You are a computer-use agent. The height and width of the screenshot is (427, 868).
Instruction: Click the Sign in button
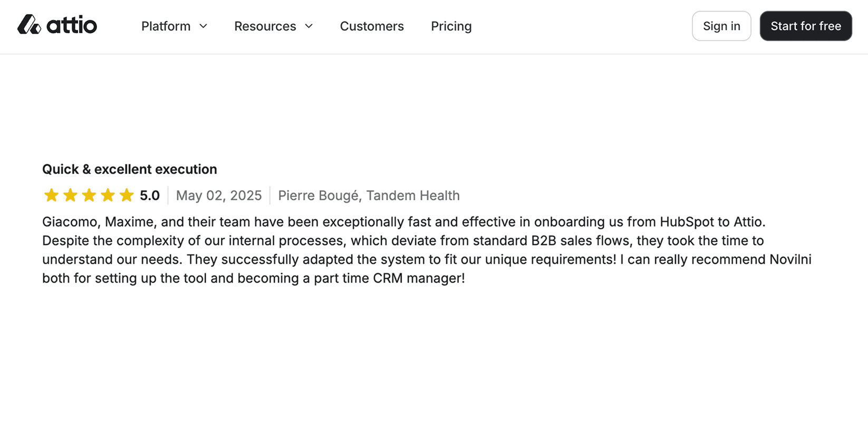pos(721,25)
